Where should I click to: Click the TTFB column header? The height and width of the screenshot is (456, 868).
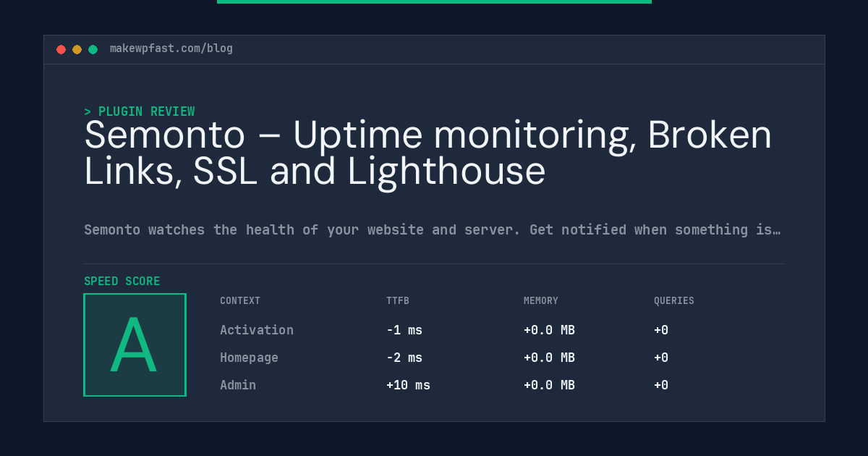point(398,300)
